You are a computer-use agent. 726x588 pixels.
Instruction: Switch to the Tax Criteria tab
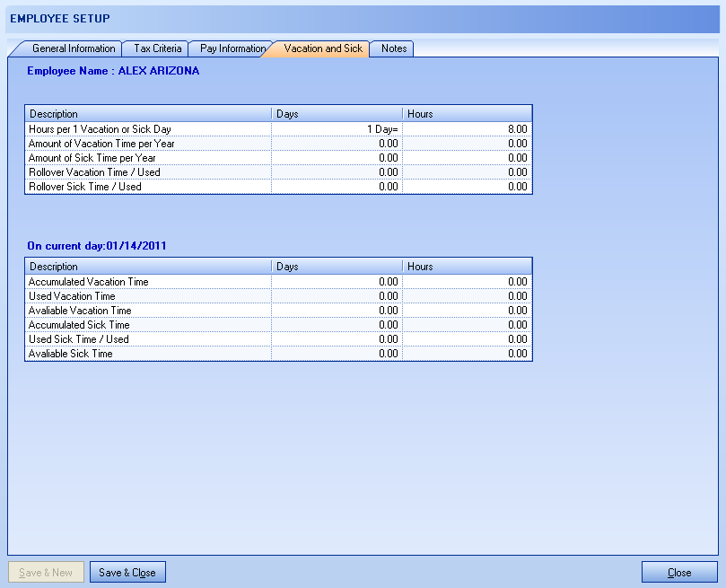point(157,48)
